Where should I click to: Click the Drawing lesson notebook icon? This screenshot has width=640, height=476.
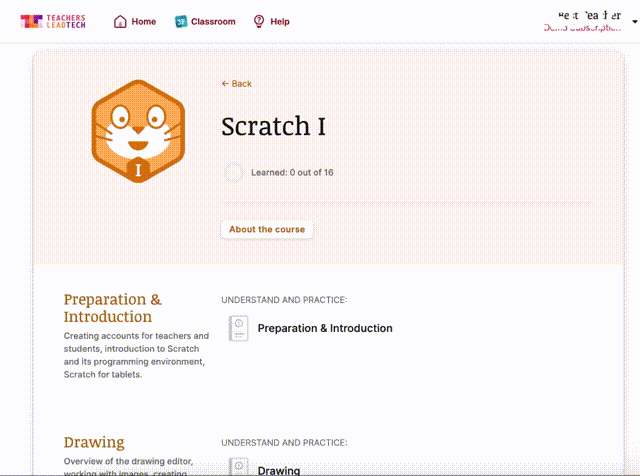click(x=239, y=467)
